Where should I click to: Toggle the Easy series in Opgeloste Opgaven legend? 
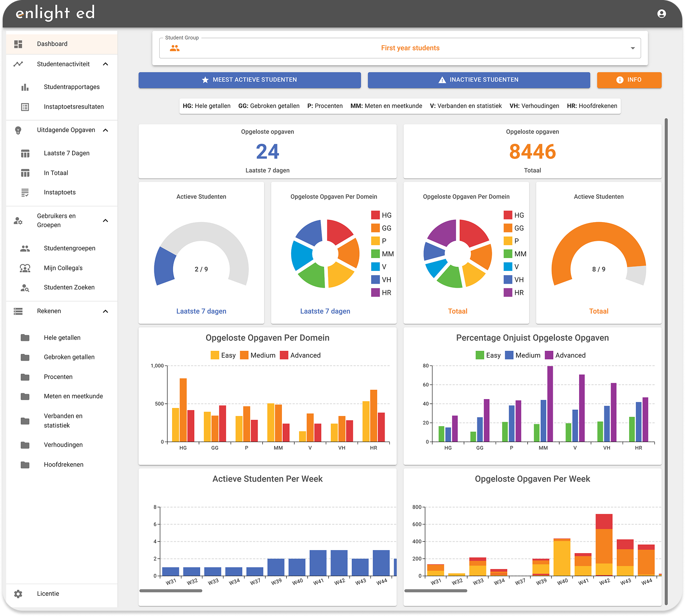pos(223,355)
